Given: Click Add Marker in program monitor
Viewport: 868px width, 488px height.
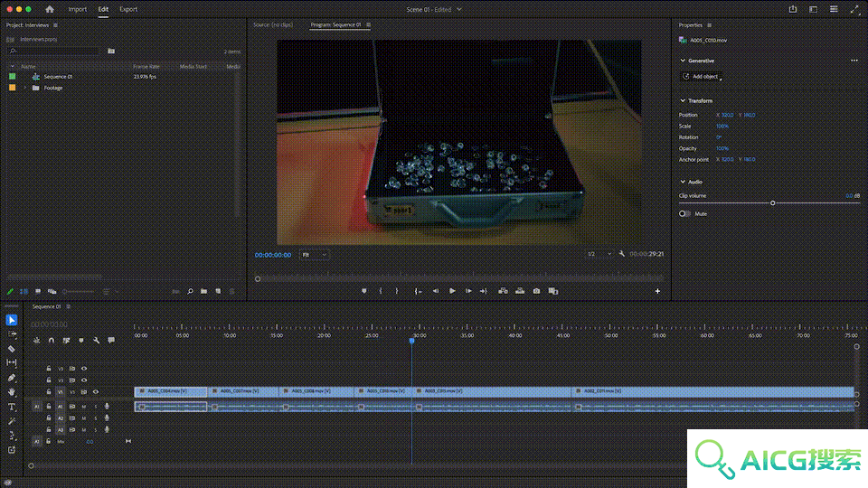Looking at the screenshot, I should pyautogui.click(x=363, y=291).
